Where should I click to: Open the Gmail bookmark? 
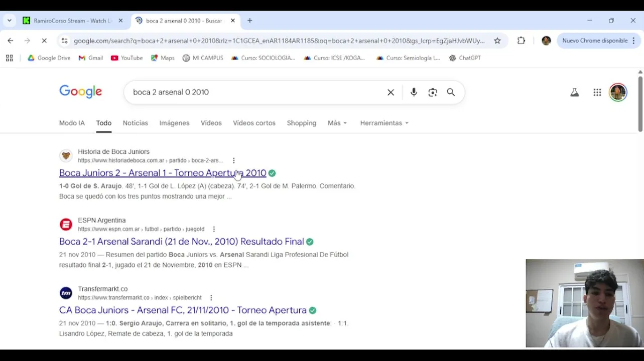(91, 58)
